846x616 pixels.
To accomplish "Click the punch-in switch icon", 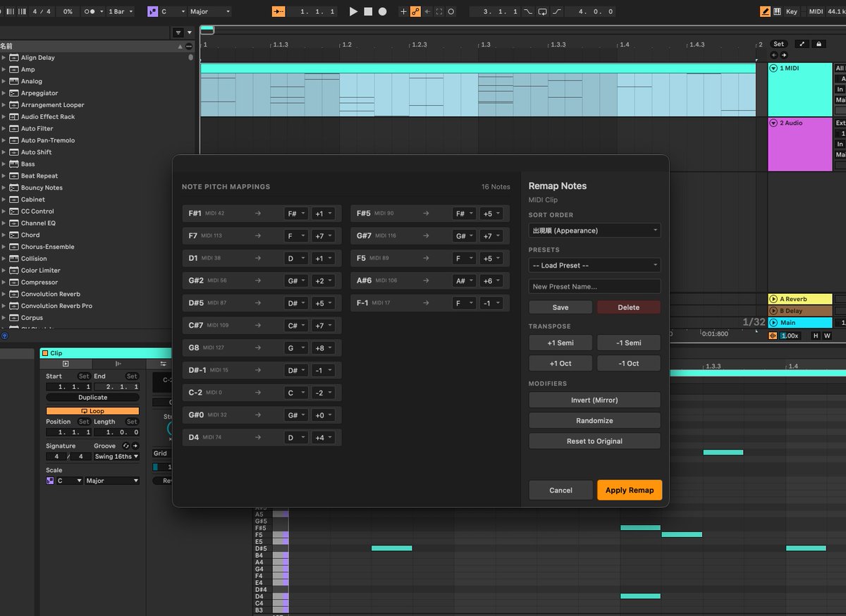I will coord(528,11).
